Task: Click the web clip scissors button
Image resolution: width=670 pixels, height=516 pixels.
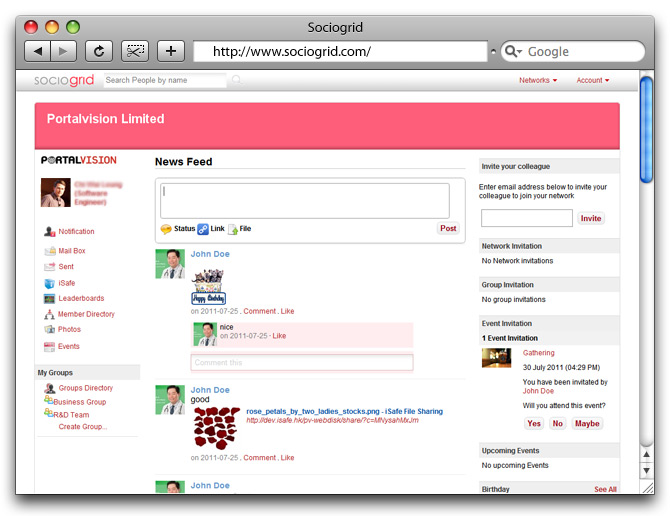Action: (135, 52)
